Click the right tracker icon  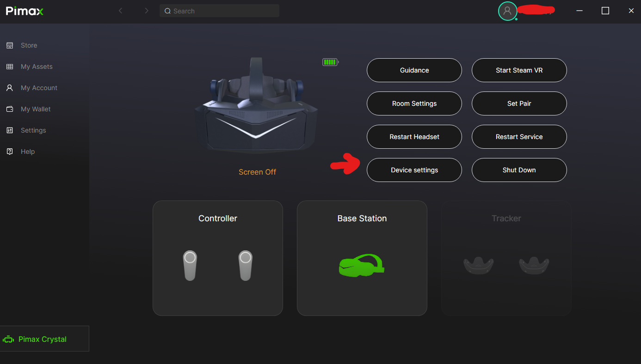(534, 266)
